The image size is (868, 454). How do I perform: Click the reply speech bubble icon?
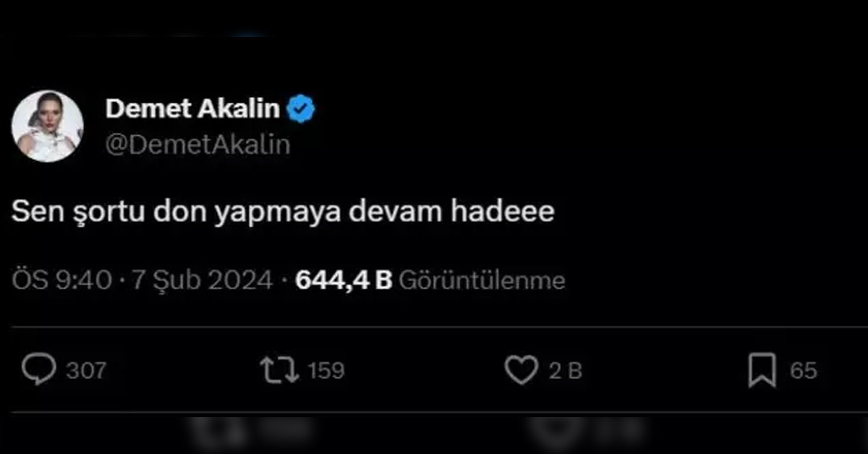pos(38,370)
